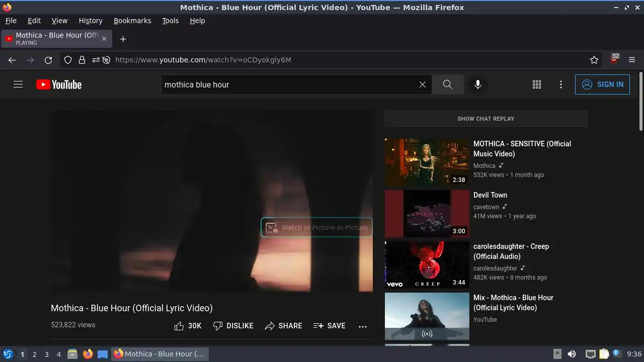The image size is (644, 362).
Task: Open the Help menu
Action: click(197, 21)
